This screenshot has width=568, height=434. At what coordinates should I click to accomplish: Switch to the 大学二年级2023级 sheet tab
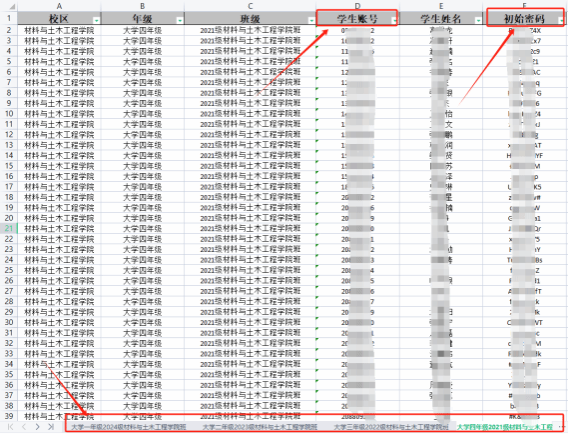point(260,427)
